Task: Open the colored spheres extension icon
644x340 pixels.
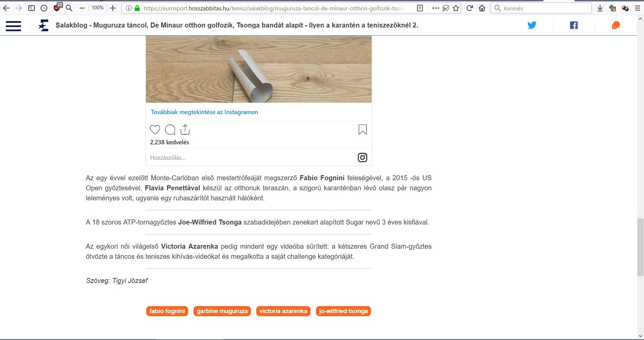Action: [x=625, y=8]
